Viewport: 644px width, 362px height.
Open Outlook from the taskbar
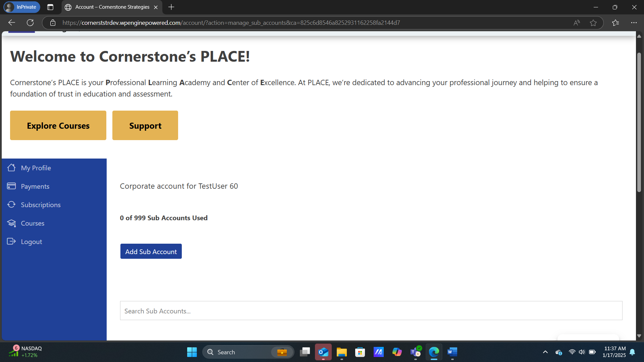323,352
